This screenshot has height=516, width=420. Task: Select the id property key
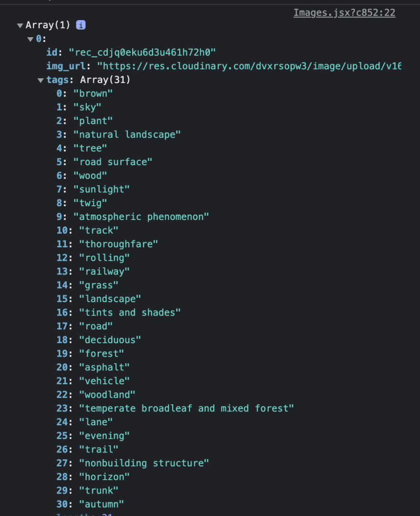click(52, 53)
